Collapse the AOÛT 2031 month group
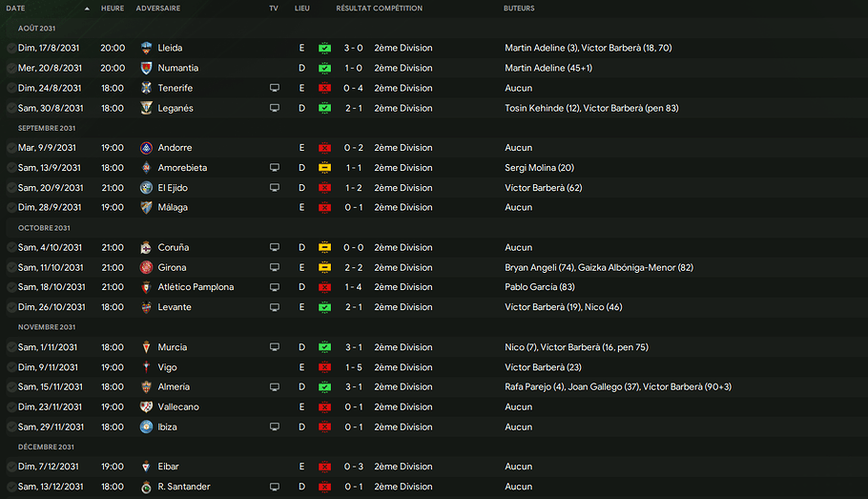 tap(36, 29)
